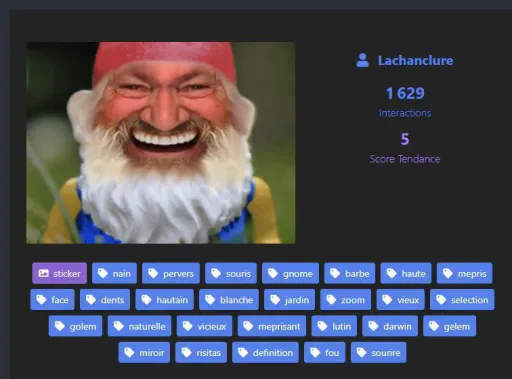Select the darwin tag
This screenshot has height=379, width=512.
[x=390, y=326]
